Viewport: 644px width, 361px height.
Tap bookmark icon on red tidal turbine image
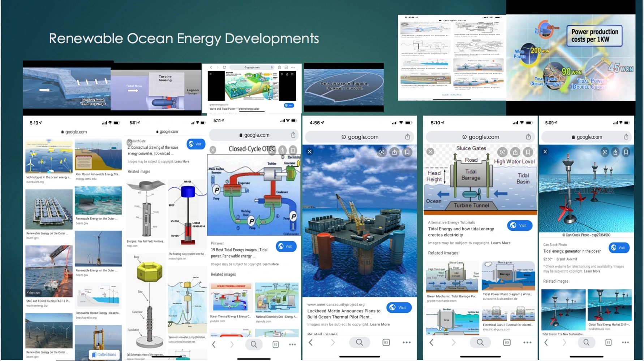(x=626, y=152)
